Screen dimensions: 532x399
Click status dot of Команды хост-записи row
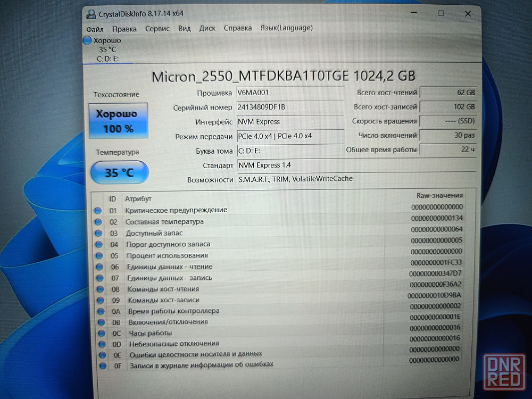point(101,300)
